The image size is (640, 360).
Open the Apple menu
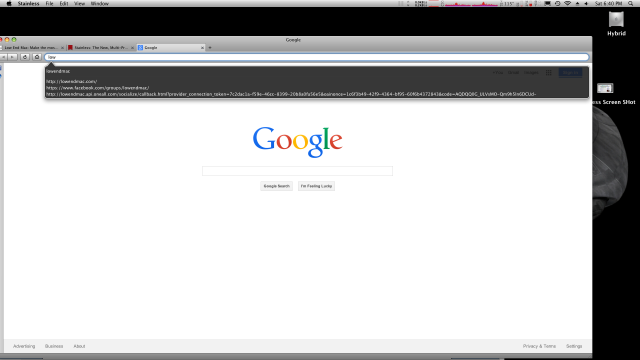tap(9, 3)
